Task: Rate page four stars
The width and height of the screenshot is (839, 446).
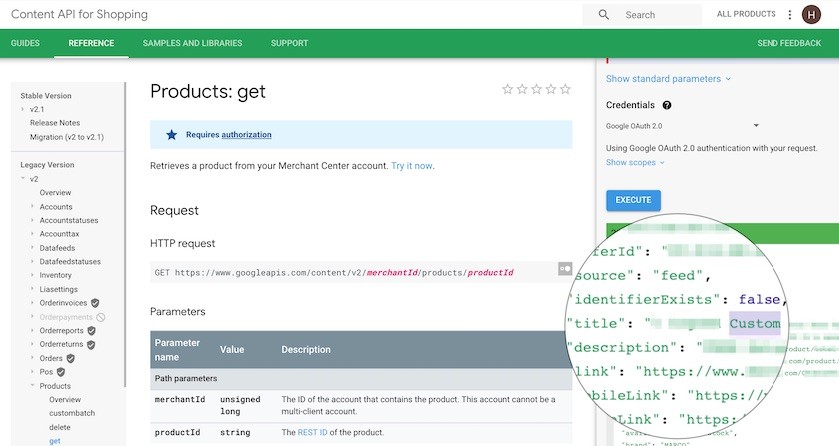Action: 551,89
